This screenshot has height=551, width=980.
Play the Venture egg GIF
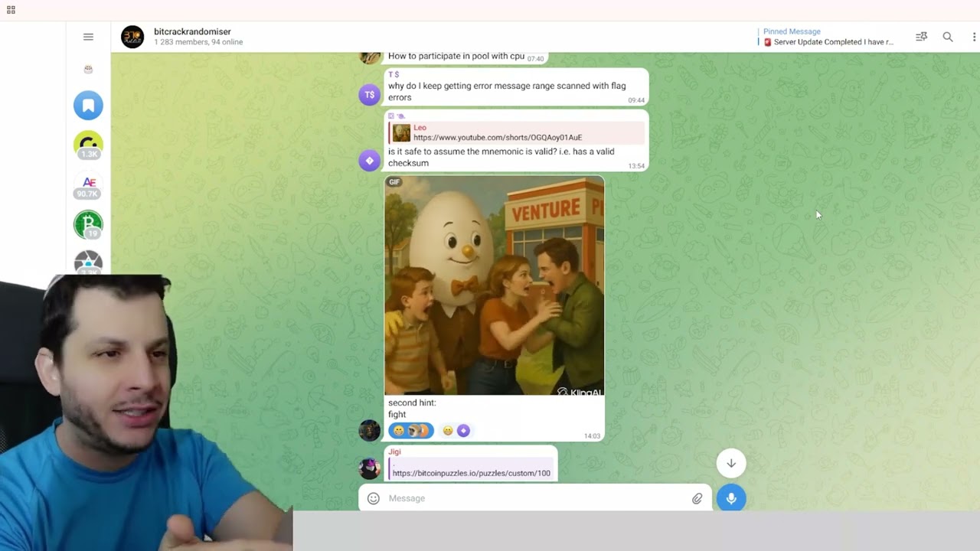pos(494,285)
